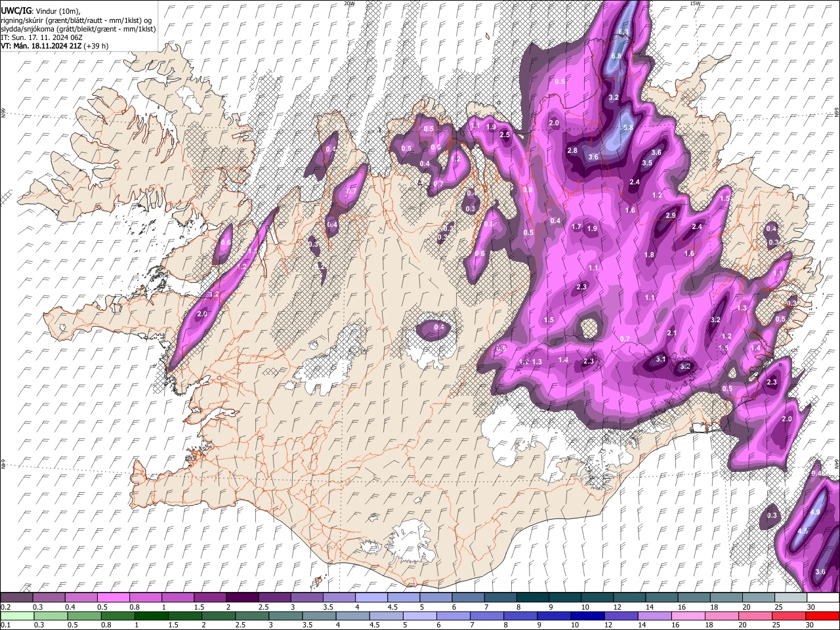Click the 2.5 value near the north coast
Viewport: 840px width, 630px height.
(x=505, y=135)
